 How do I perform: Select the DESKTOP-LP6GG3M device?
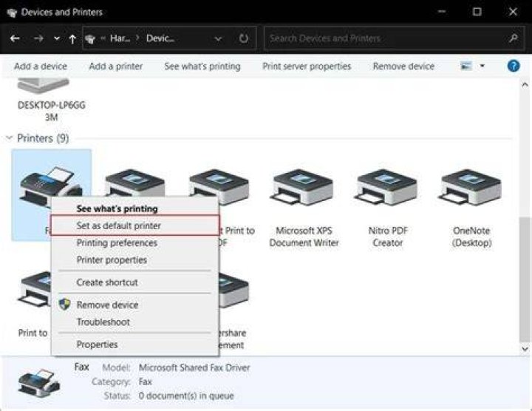tap(52, 101)
